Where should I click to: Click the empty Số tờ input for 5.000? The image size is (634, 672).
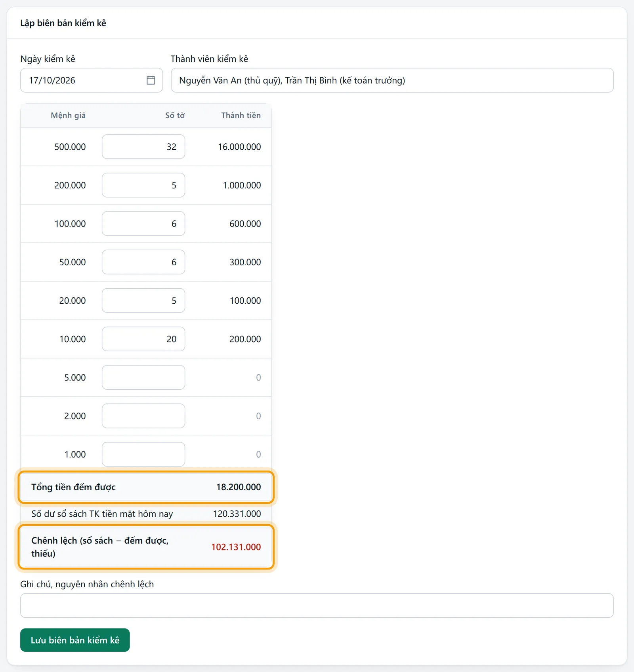(x=143, y=377)
